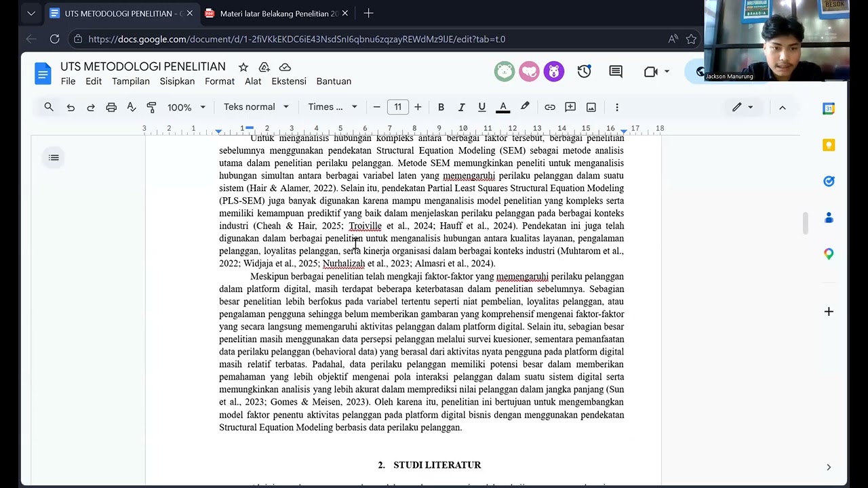868x488 pixels.
Task: Open the Alat menu
Action: [x=253, y=81]
